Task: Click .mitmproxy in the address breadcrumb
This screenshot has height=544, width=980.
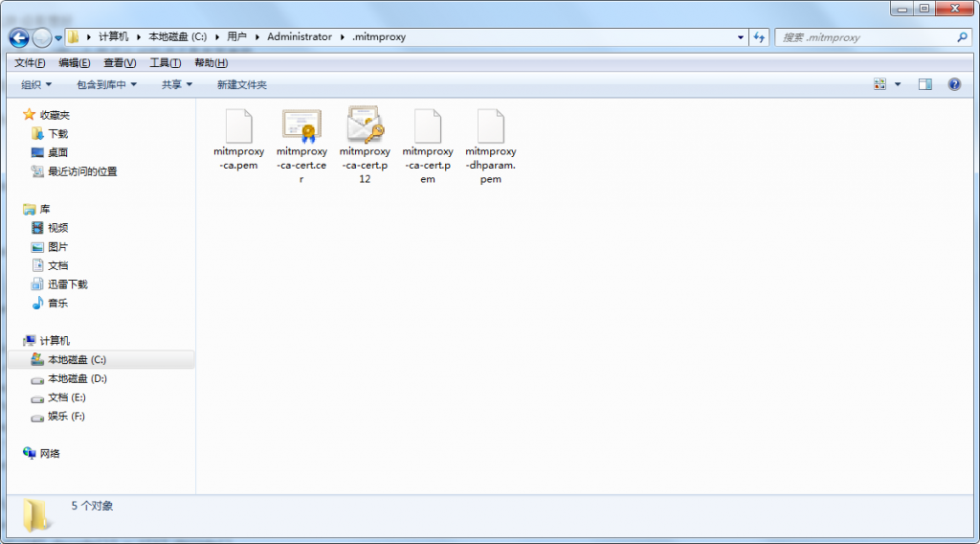Action: pyautogui.click(x=379, y=37)
